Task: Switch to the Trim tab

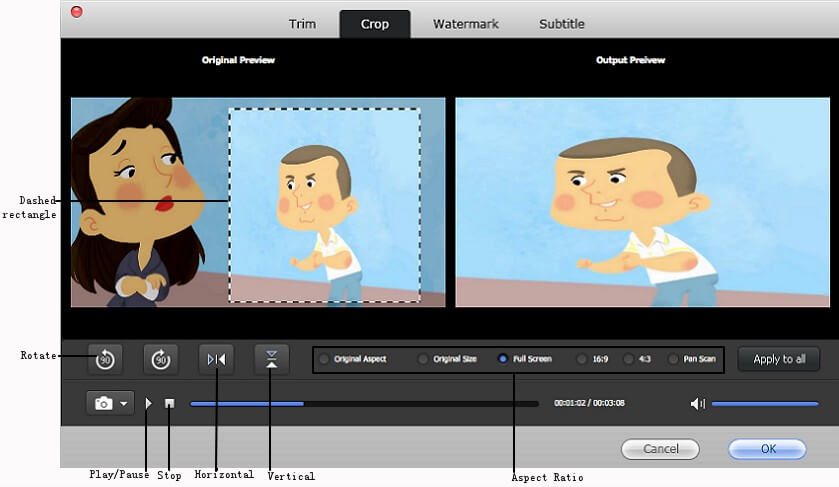Action: click(x=302, y=24)
